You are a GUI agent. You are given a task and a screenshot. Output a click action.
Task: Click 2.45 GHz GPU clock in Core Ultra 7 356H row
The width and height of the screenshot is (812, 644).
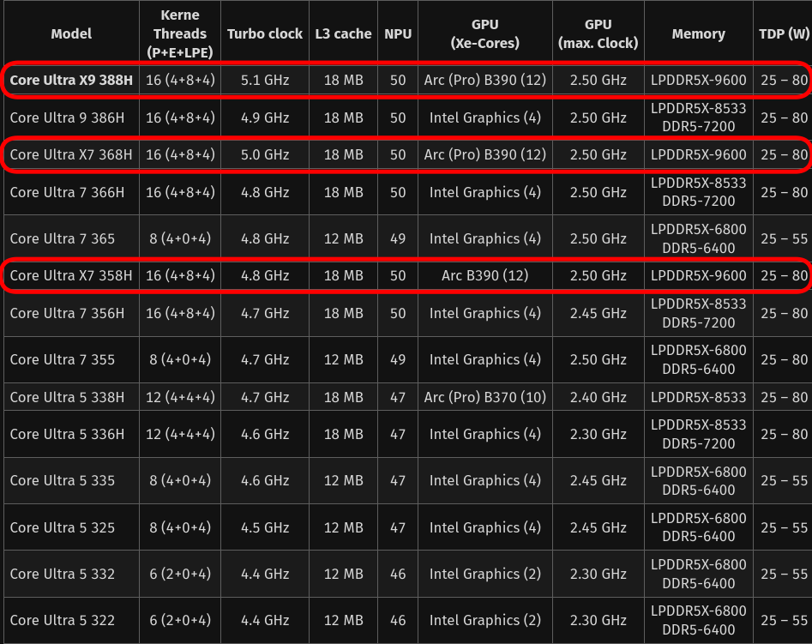(598, 313)
